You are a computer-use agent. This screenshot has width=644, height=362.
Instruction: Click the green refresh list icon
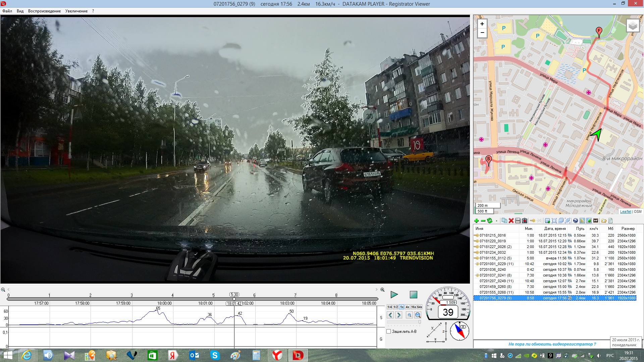click(490, 221)
